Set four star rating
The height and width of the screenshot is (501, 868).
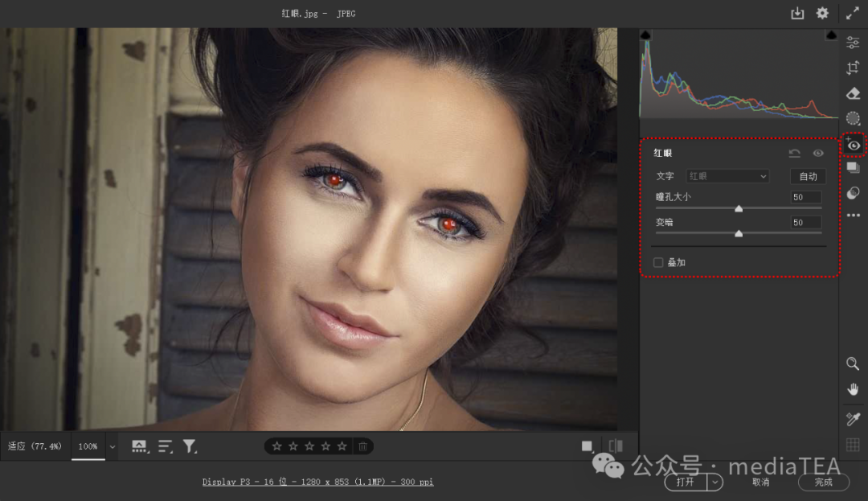pos(325,446)
